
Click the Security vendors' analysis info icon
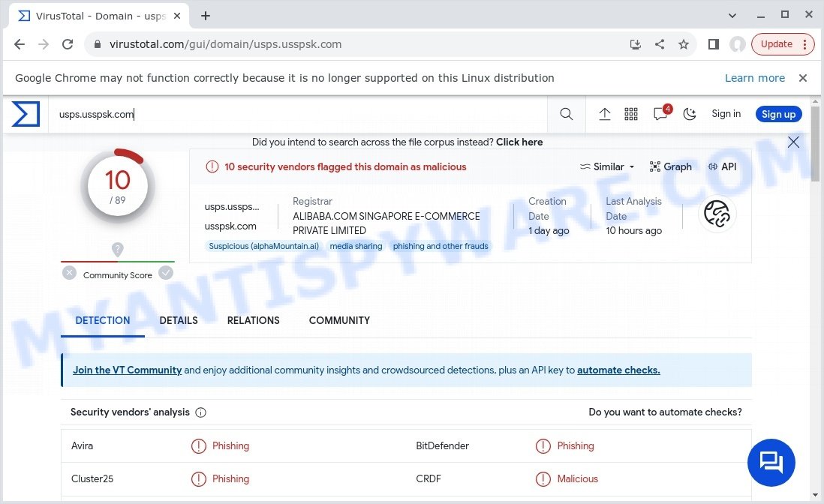(x=200, y=412)
